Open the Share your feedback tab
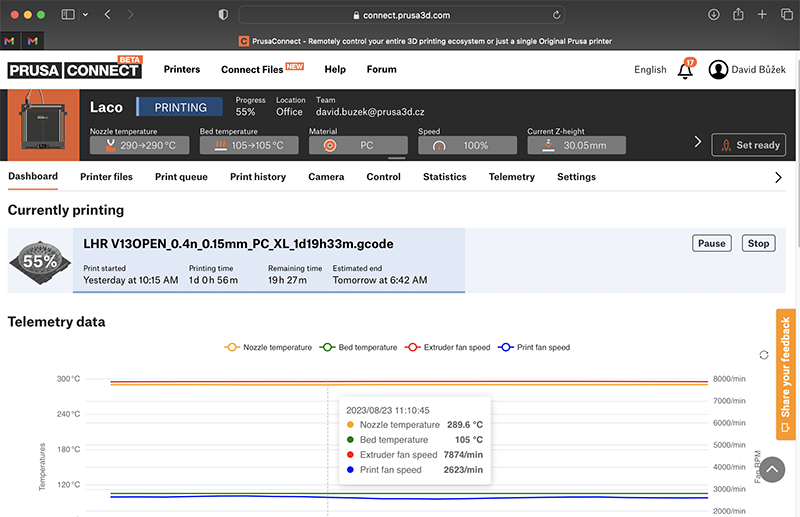This screenshot has height=517, width=800. tap(786, 374)
